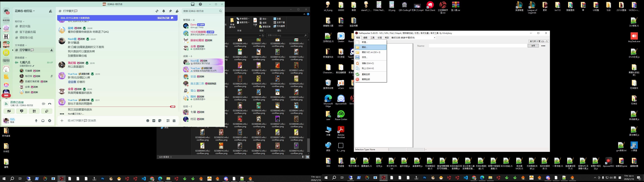Disconnect from voice channel icon

(x=50, y=104)
